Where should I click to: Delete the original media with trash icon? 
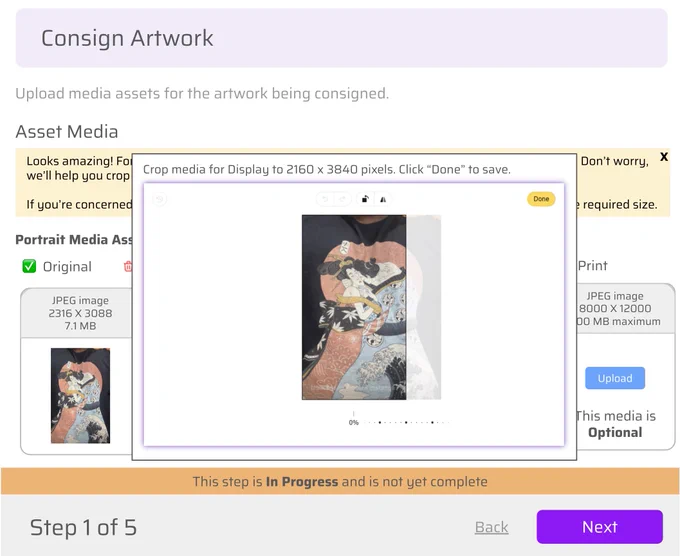128,266
